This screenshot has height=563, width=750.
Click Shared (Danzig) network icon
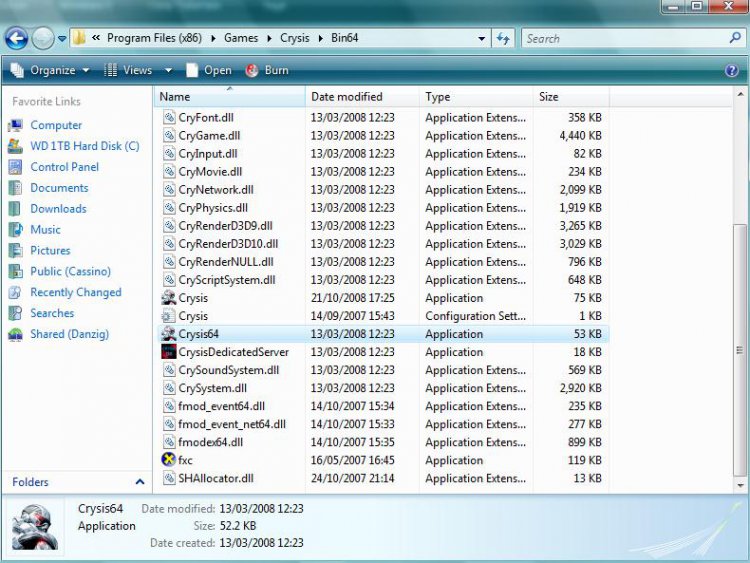point(15,334)
